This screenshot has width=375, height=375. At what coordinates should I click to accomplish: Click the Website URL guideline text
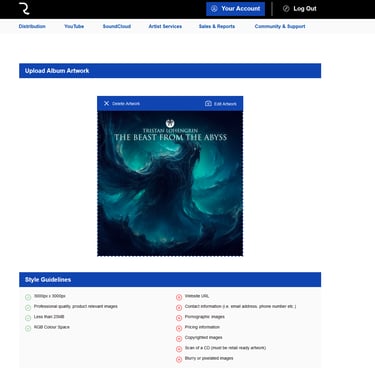tap(197, 296)
